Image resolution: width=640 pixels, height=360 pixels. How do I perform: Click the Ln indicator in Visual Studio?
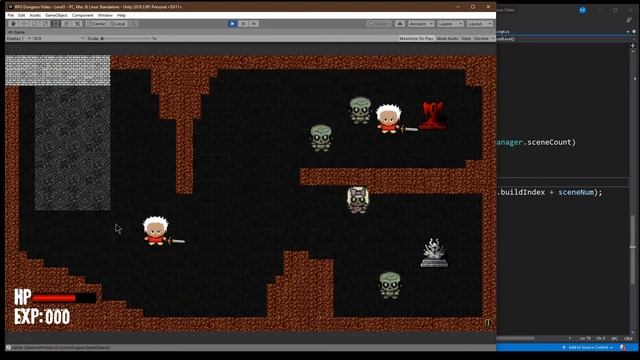(585, 338)
